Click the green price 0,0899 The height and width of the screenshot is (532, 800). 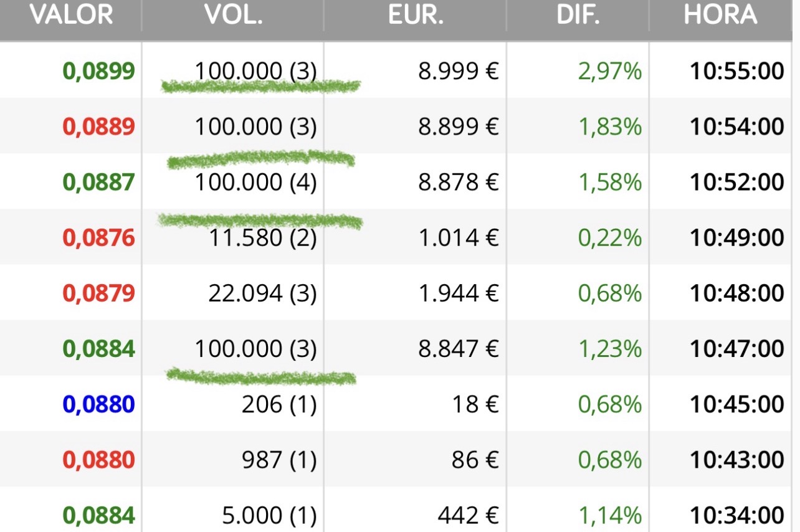pos(98,72)
